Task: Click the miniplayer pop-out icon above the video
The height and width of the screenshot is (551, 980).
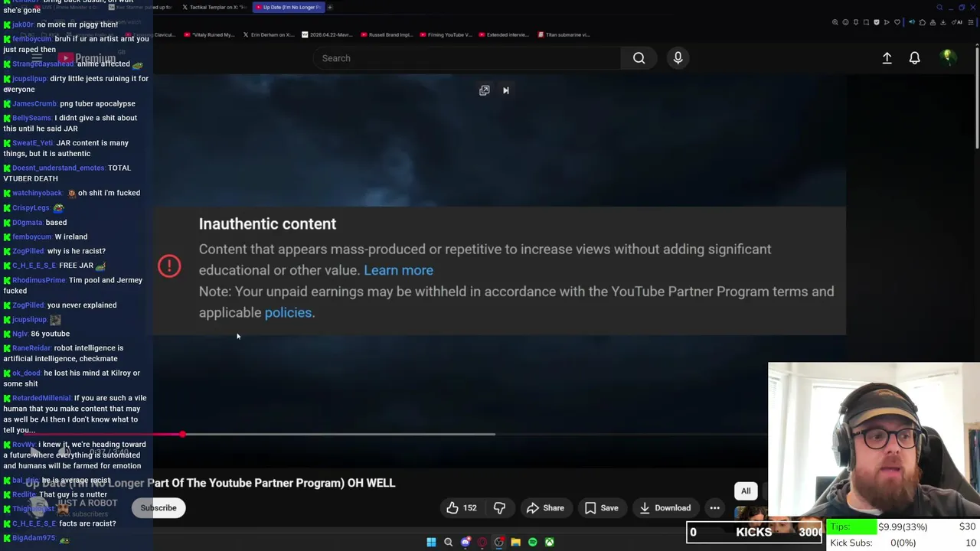Action: (484, 90)
